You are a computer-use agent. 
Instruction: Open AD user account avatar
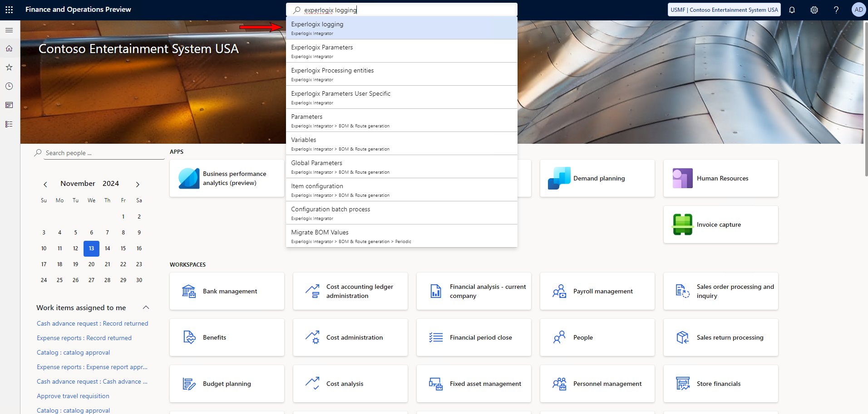coord(858,10)
